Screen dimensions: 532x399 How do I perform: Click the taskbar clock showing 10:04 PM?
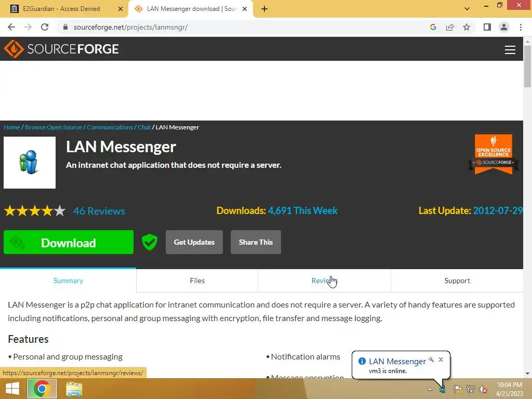[509, 389]
